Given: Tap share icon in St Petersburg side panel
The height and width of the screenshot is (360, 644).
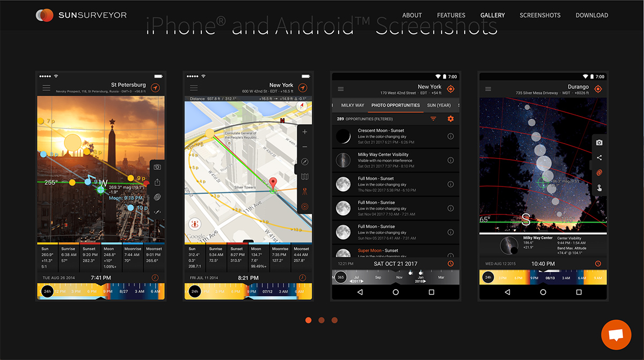Looking at the screenshot, I should click(x=157, y=182).
